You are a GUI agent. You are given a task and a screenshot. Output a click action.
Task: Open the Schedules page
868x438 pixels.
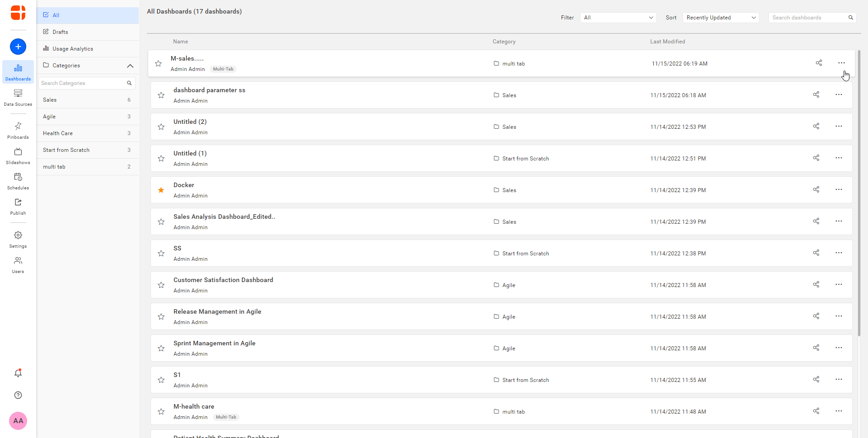click(18, 181)
